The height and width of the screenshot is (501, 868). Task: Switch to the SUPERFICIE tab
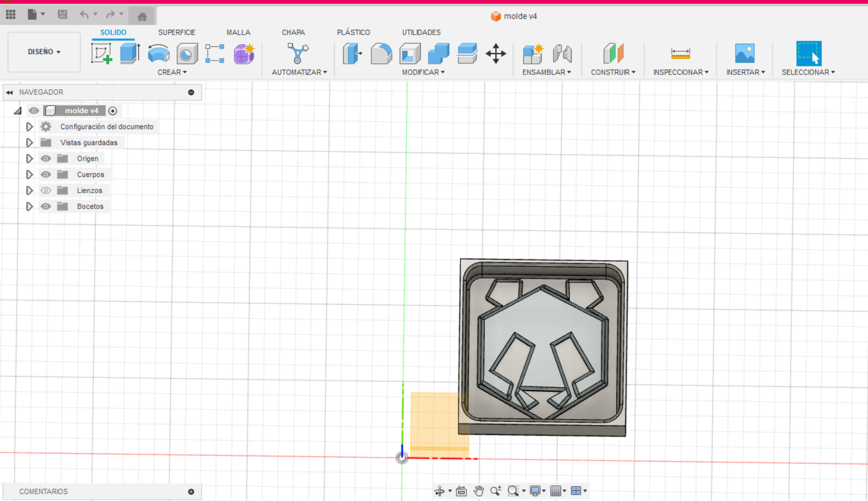(177, 32)
